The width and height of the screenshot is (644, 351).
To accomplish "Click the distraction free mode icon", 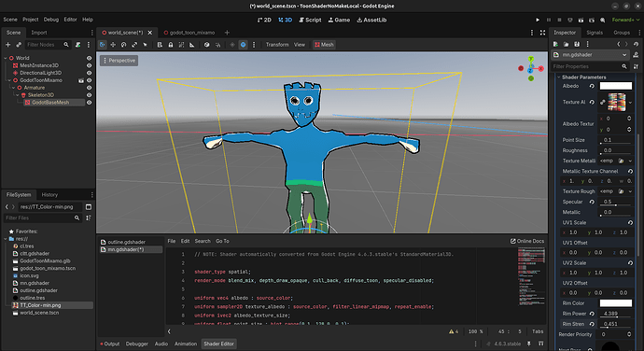I will pos(542,33).
